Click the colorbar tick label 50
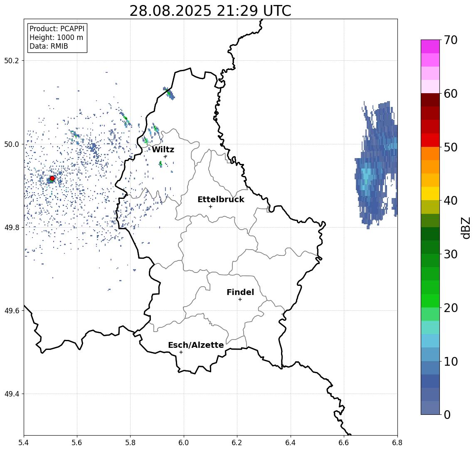Screen dimensions: 476x451 (x=451, y=147)
